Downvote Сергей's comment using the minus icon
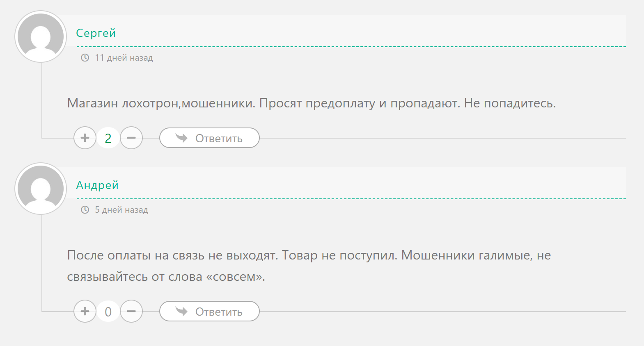The width and height of the screenshot is (644, 346). click(x=131, y=138)
